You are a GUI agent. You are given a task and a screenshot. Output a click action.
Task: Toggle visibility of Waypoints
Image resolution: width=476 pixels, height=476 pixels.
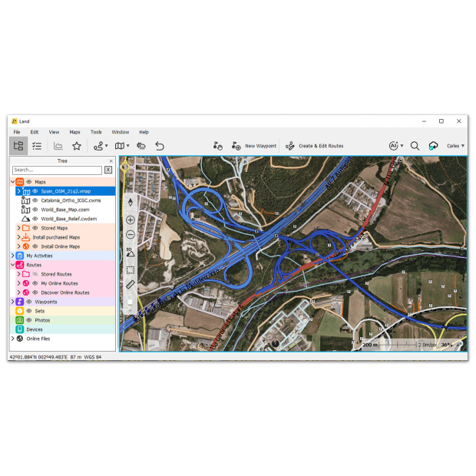(x=29, y=302)
